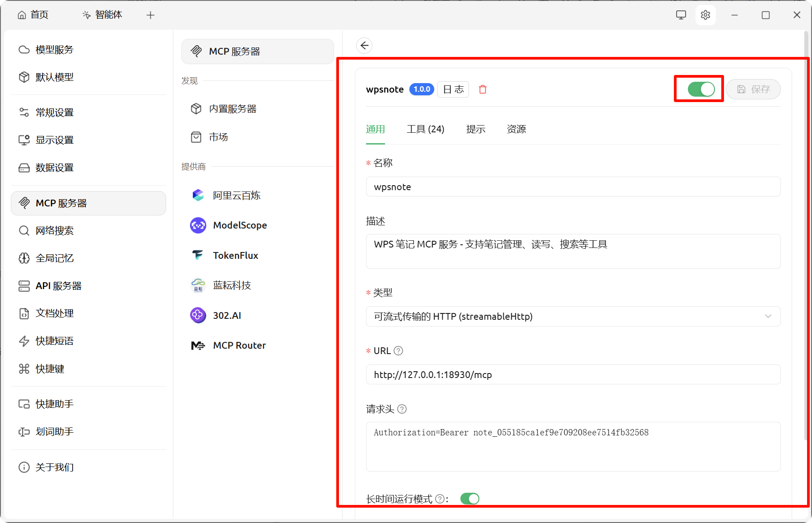Open the 302.AI provider
The width and height of the screenshot is (812, 523).
[x=258, y=315]
